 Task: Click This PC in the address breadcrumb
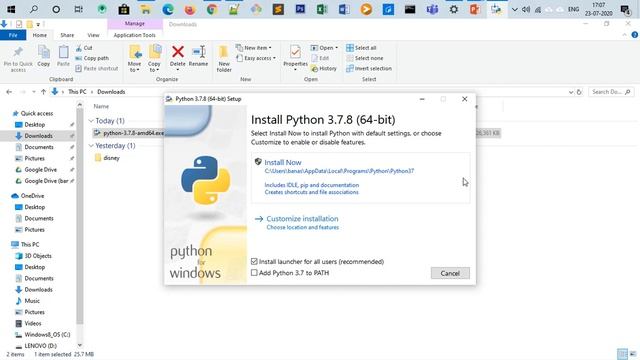(x=77, y=92)
